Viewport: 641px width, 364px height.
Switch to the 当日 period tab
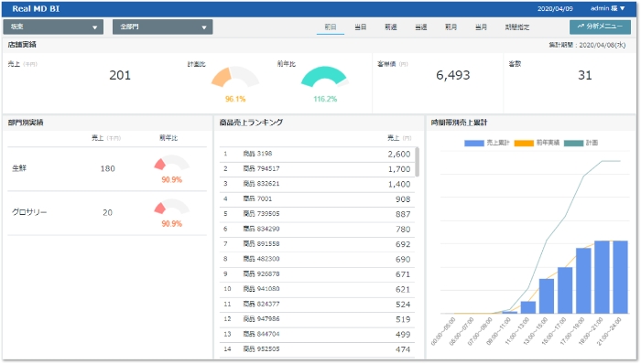tap(360, 27)
